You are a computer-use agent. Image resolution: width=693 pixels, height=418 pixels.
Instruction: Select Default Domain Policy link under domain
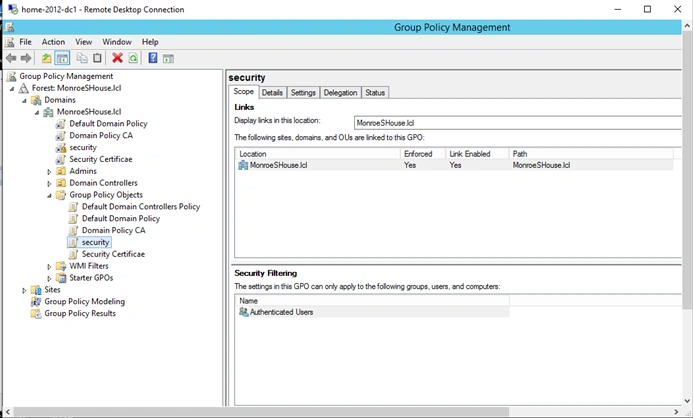coord(108,124)
